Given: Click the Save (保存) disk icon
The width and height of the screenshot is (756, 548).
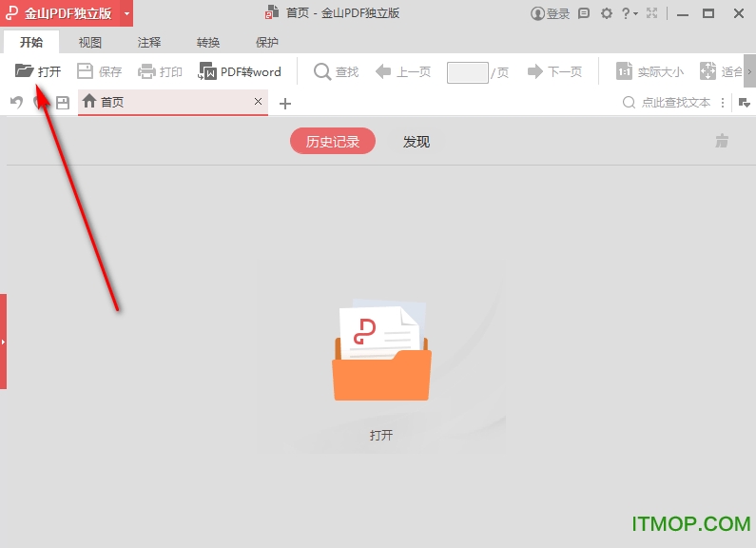Looking at the screenshot, I should [85, 71].
